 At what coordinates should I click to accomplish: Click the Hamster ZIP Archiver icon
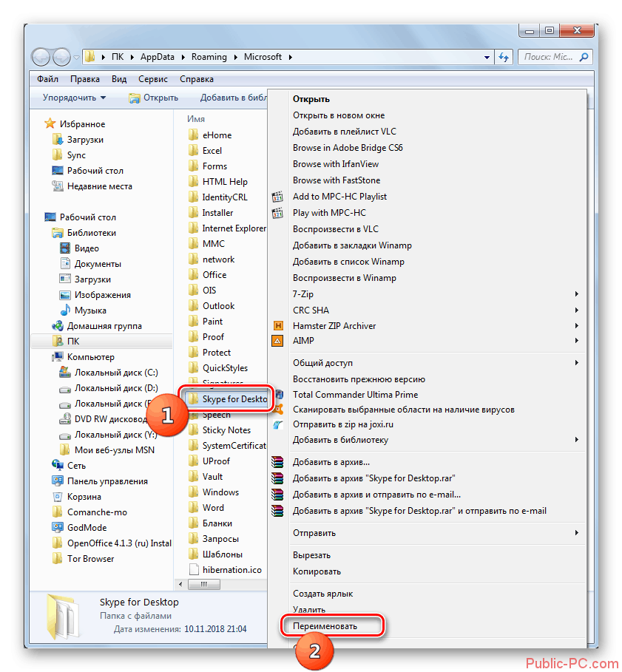coord(278,326)
